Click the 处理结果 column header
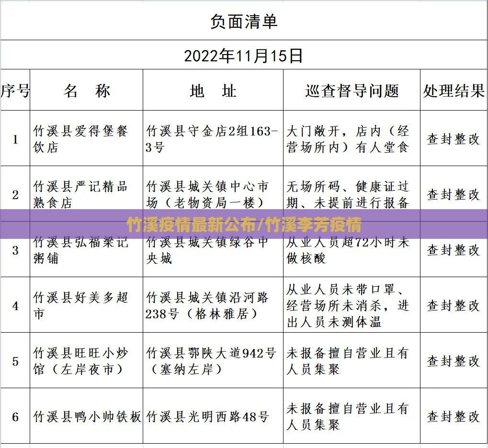Screen dimensions: 488x448 (454, 90)
